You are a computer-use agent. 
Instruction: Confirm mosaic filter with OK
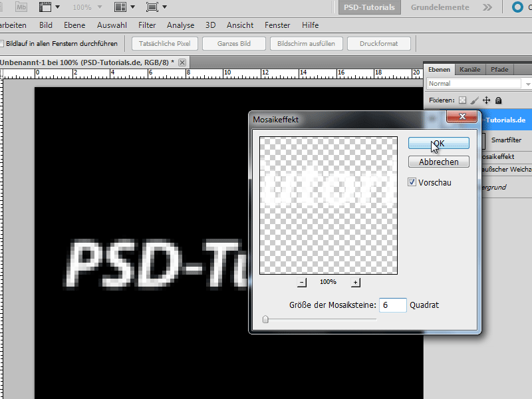(x=439, y=143)
